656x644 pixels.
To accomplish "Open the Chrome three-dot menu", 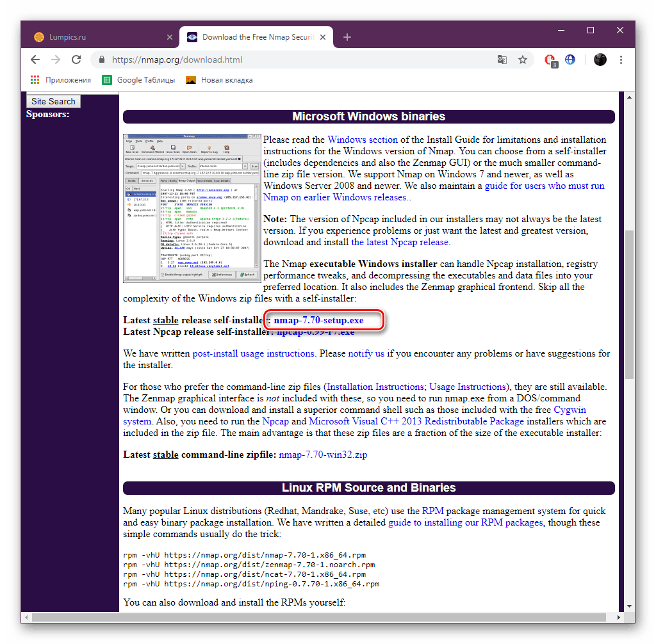I will [x=621, y=59].
